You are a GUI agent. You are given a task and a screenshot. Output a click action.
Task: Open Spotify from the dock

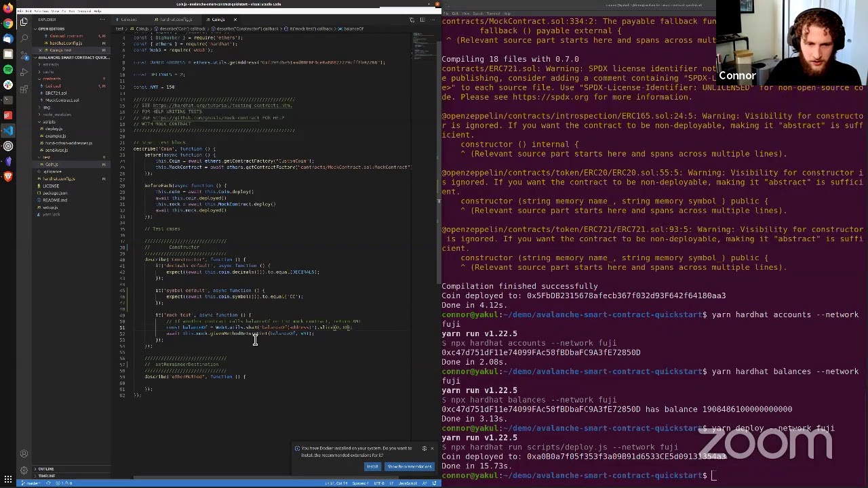7,69
